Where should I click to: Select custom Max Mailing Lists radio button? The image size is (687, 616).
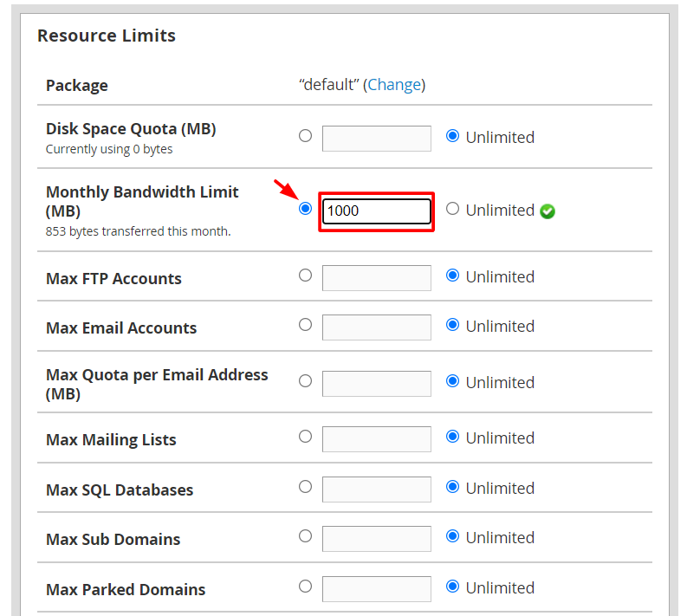pyautogui.click(x=305, y=437)
